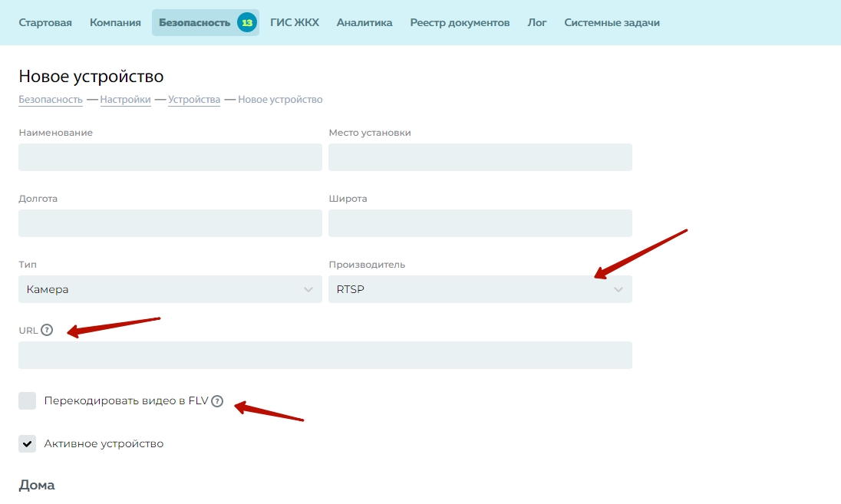Click help icon beside FLV transcoding option
The image size is (841, 504).
[x=217, y=400]
